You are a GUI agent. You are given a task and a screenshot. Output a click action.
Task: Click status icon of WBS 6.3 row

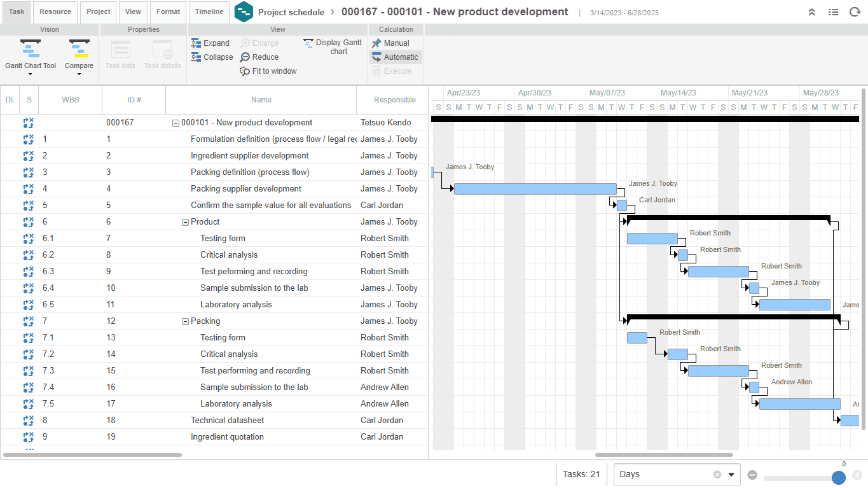click(29, 272)
